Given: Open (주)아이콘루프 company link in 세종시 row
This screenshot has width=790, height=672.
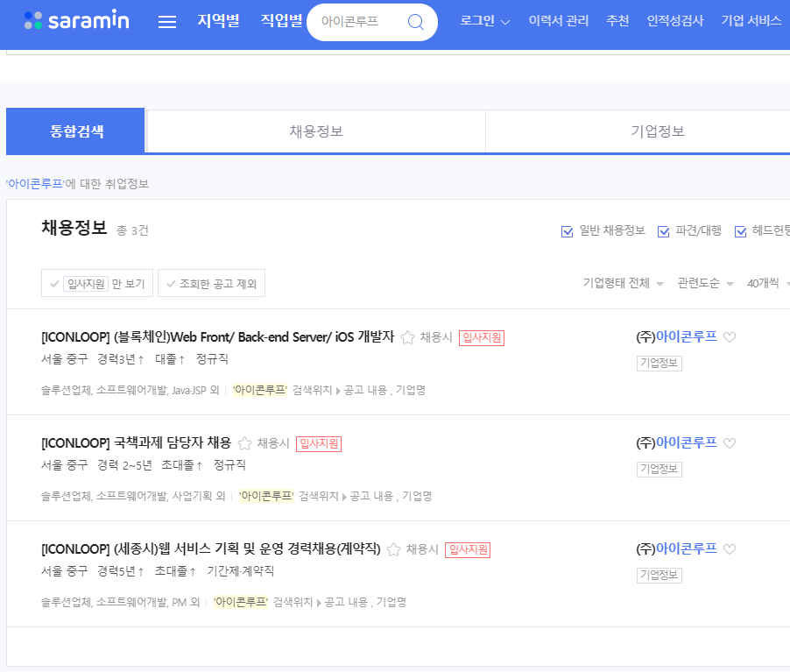Looking at the screenshot, I should click(x=676, y=548).
